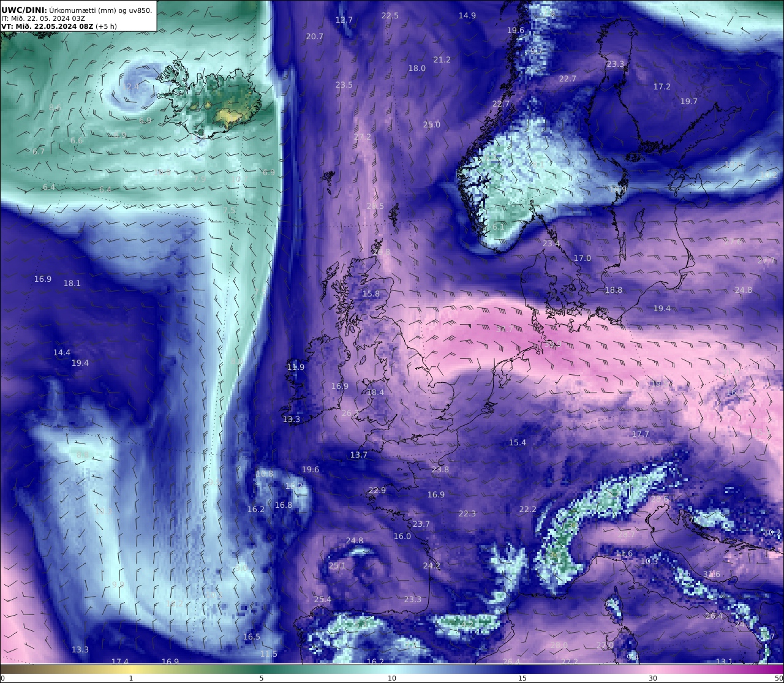
Task: Click the 17.7 value label
Action: 641,434
